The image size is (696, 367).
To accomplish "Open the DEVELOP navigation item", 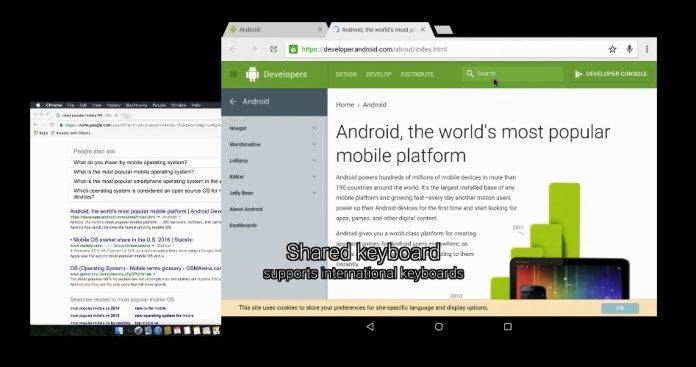I will coord(379,75).
